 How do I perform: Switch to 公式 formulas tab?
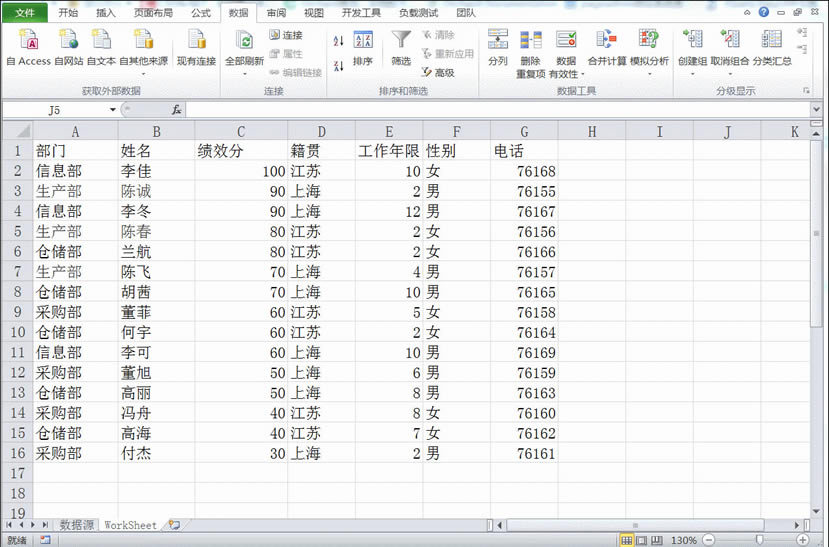[201, 13]
